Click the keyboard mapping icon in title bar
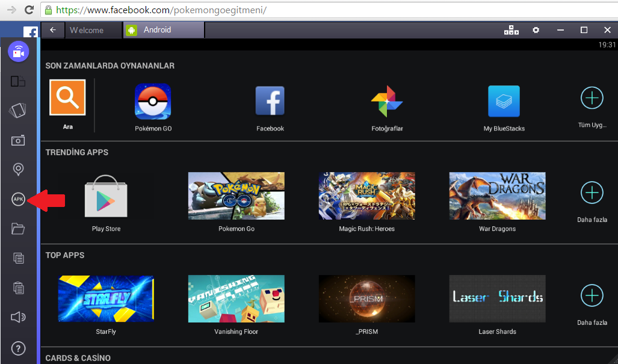The width and height of the screenshot is (618, 364). 511,30
